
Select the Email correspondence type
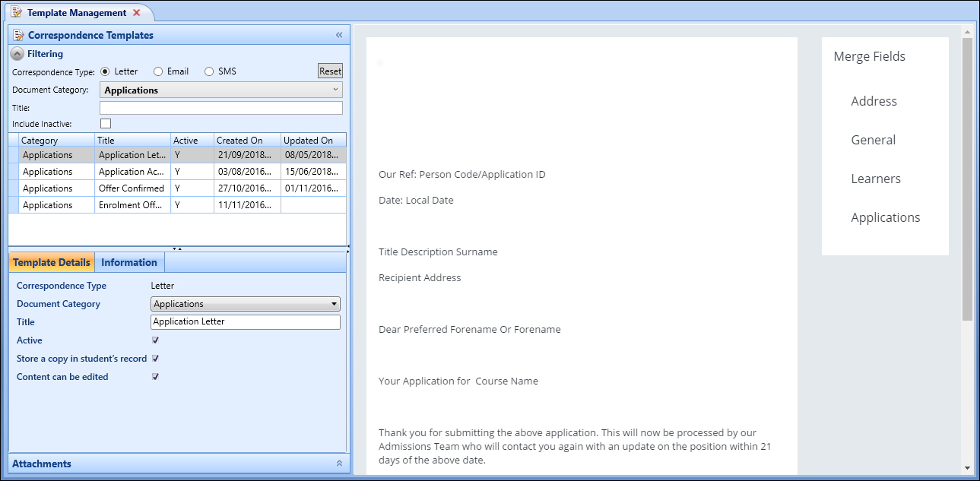point(158,71)
